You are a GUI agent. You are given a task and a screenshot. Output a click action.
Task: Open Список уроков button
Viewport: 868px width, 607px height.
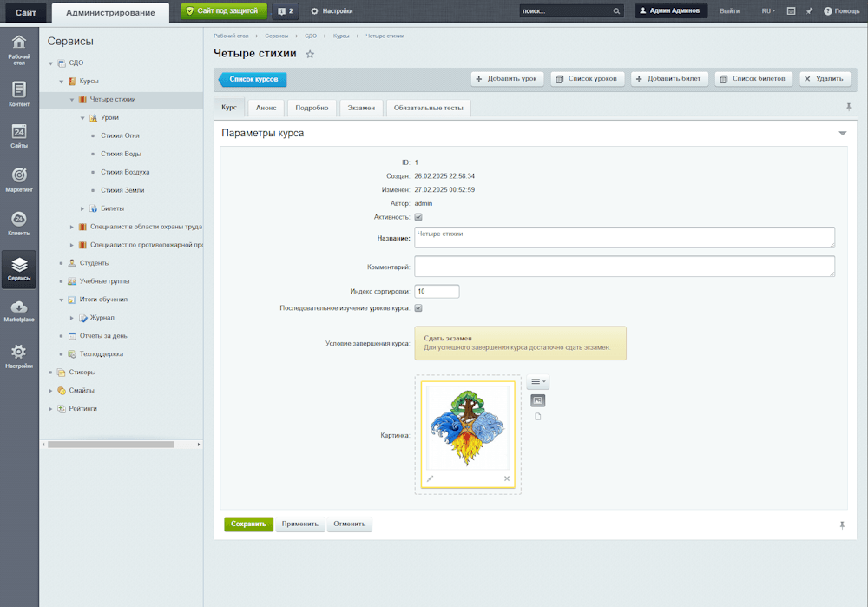588,79
